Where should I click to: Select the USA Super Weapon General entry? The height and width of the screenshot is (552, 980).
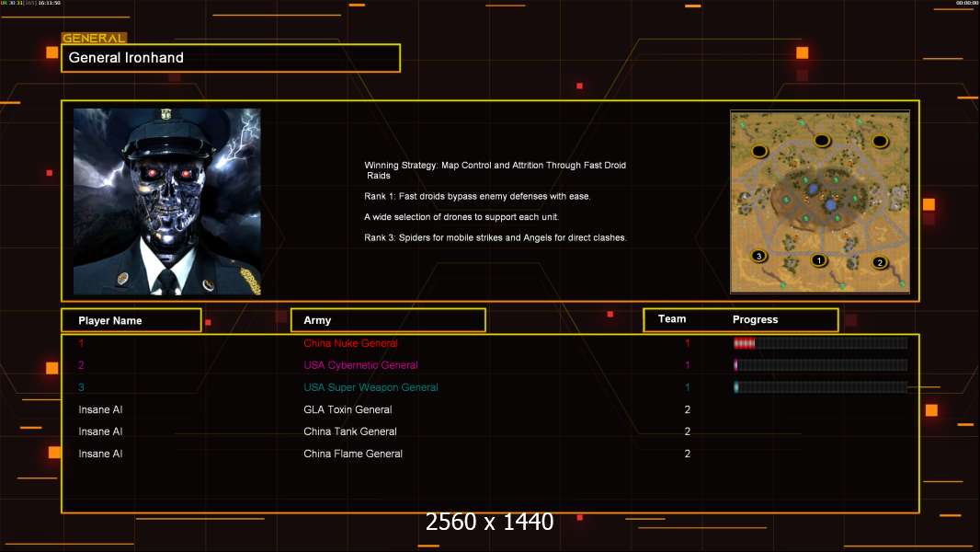pos(370,387)
